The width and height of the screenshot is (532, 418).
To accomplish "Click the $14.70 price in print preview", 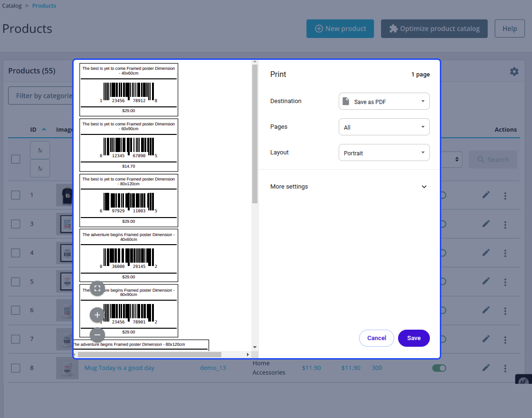I will pyautogui.click(x=129, y=166).
